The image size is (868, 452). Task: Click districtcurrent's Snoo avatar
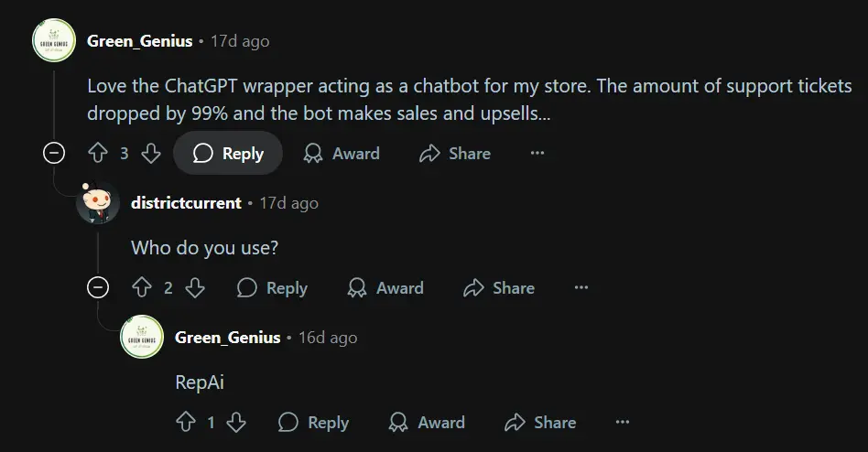tap(97, 202)
